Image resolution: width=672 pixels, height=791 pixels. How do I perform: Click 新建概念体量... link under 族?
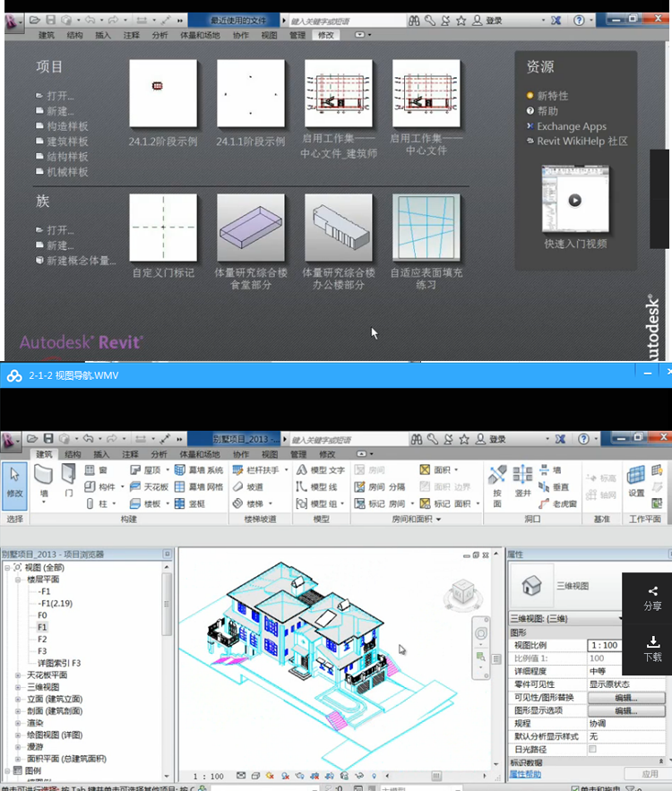pyautogui.click(x=82, y=261)
